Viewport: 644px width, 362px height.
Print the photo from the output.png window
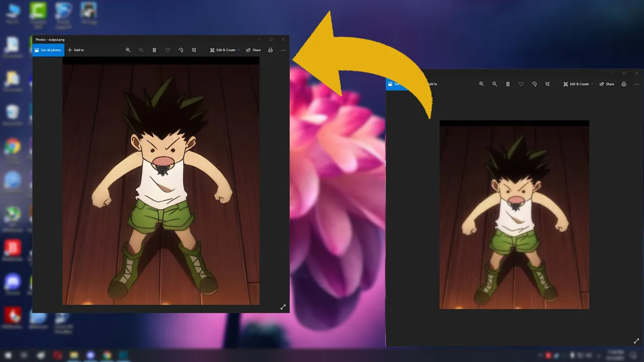point(270,50)
